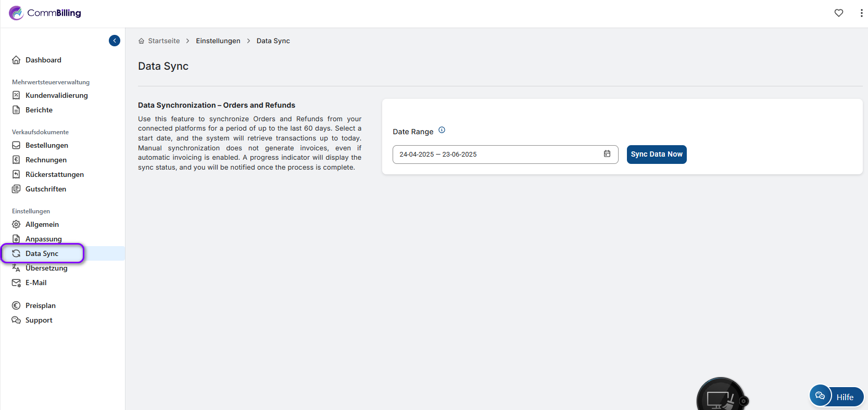
Task: Click the Sync Data Now button
Action: (x=656, y=155)
